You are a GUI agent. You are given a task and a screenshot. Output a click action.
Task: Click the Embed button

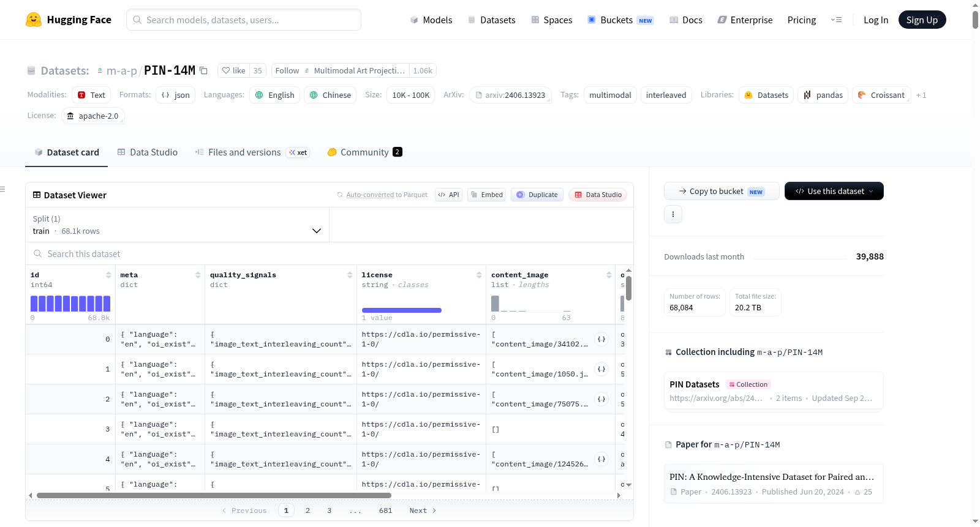486,195
